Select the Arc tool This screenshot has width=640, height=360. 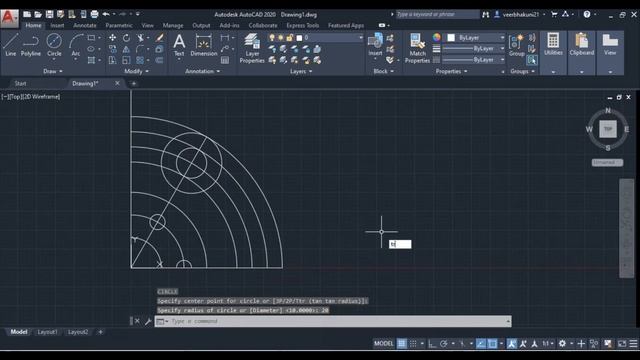(x=76, y=44)
